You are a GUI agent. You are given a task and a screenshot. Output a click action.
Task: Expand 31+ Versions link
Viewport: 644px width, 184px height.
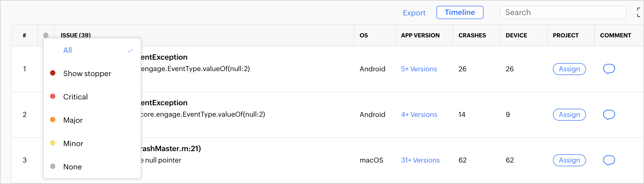tap(420, 160)
